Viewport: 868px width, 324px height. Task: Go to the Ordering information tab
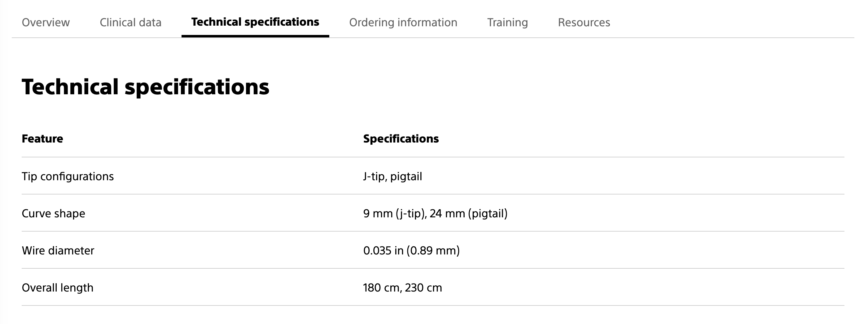403,23
